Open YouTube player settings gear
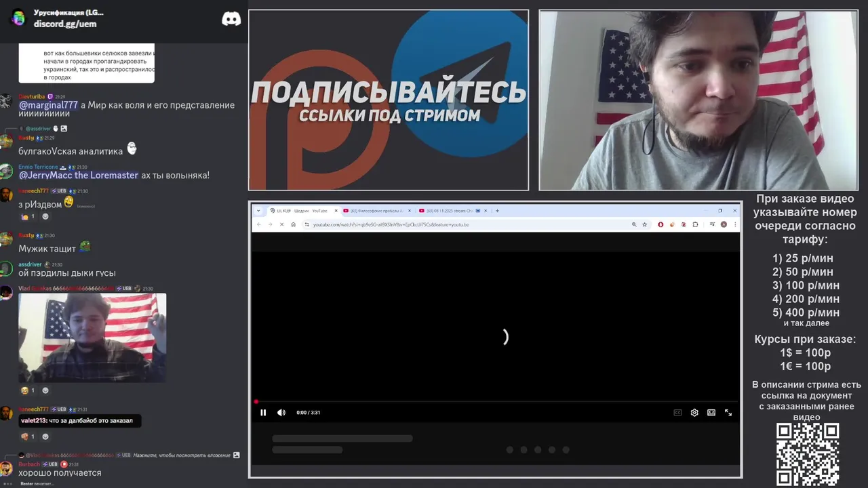The height and width of the screenshot is (488, 868). coord(694,412)
